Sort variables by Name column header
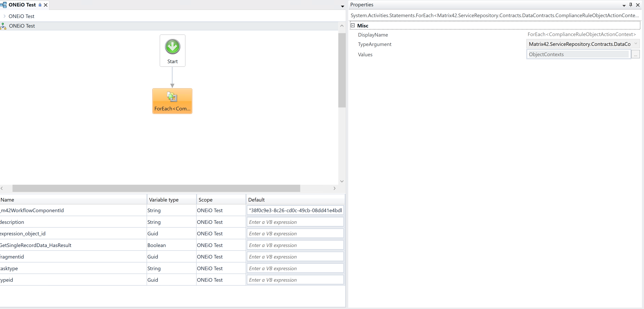This screenshot has width=644, height=309. (x=73, y=200)
